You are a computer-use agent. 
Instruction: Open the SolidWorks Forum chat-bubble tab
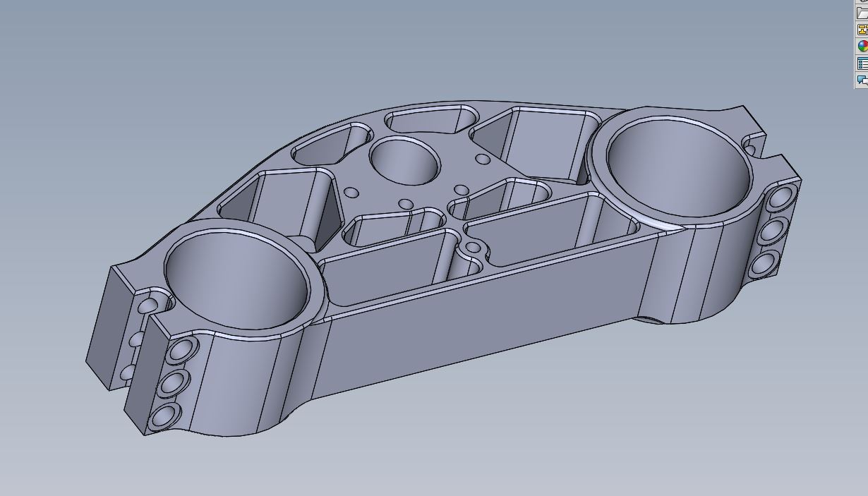coord(862,80)
